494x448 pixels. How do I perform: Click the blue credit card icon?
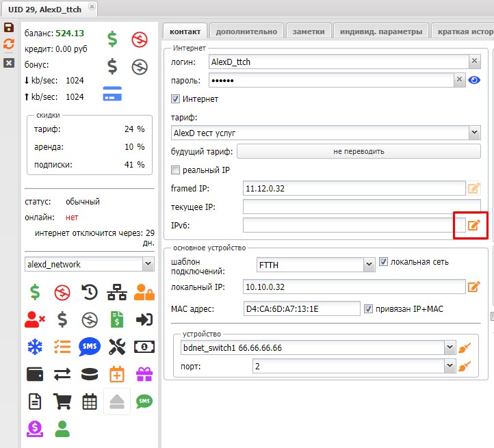point(112,94)
